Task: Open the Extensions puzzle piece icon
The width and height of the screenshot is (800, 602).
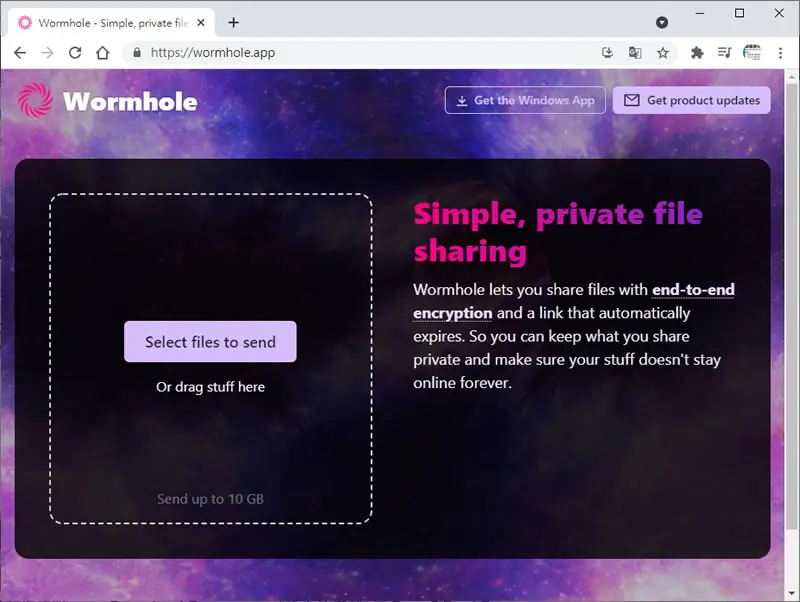Action: [697, 53]
